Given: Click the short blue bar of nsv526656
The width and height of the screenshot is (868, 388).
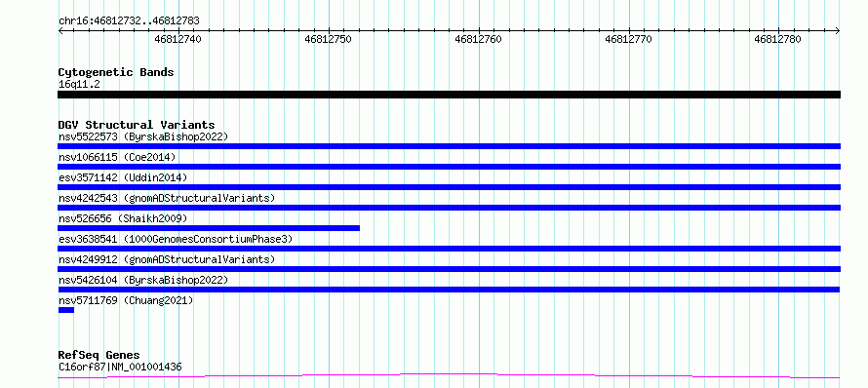Looking at the screenshot, I should pyautogui.click(x=209, y=228).
